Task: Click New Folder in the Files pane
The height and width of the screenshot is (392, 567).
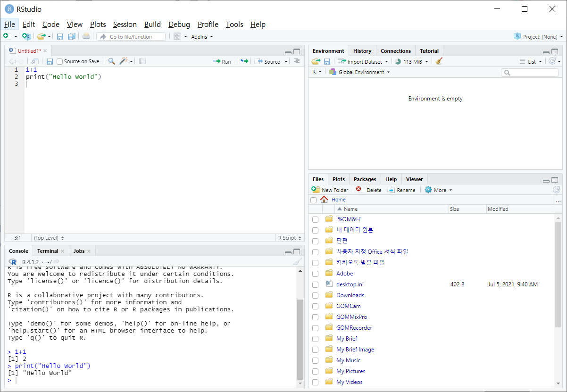Action: tap(330, 190)
